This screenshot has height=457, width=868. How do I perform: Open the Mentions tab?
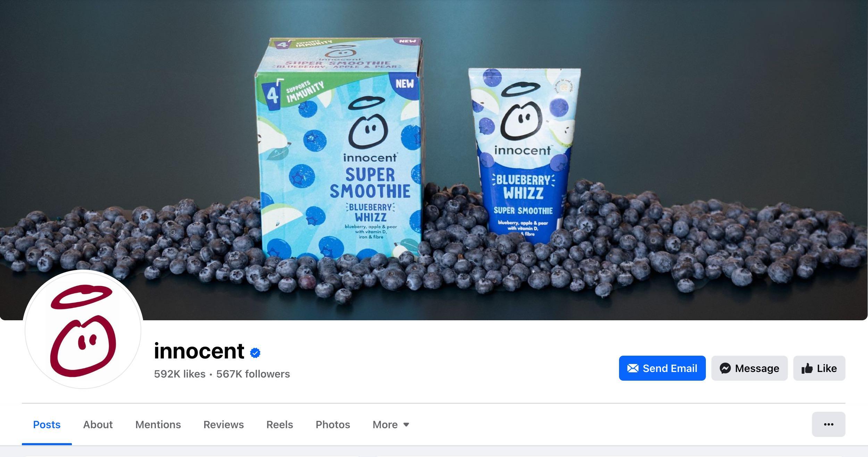(x=158, y=425)
